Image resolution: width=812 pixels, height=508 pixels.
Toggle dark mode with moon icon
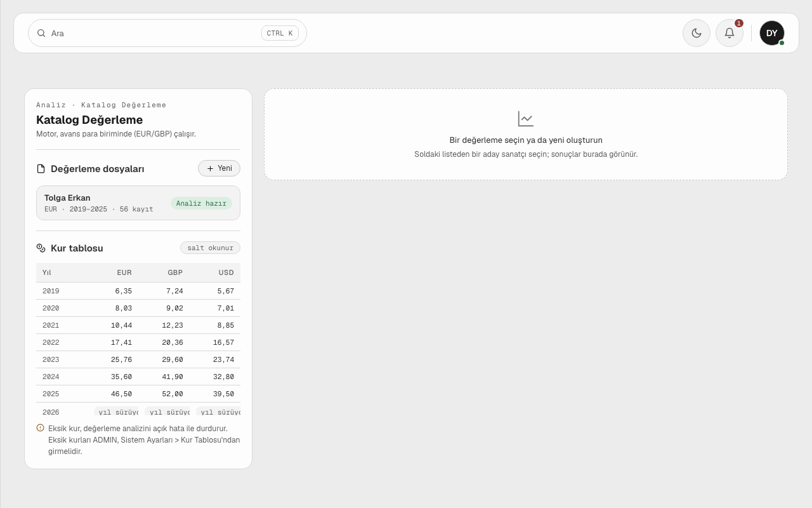tap(697, 33)
